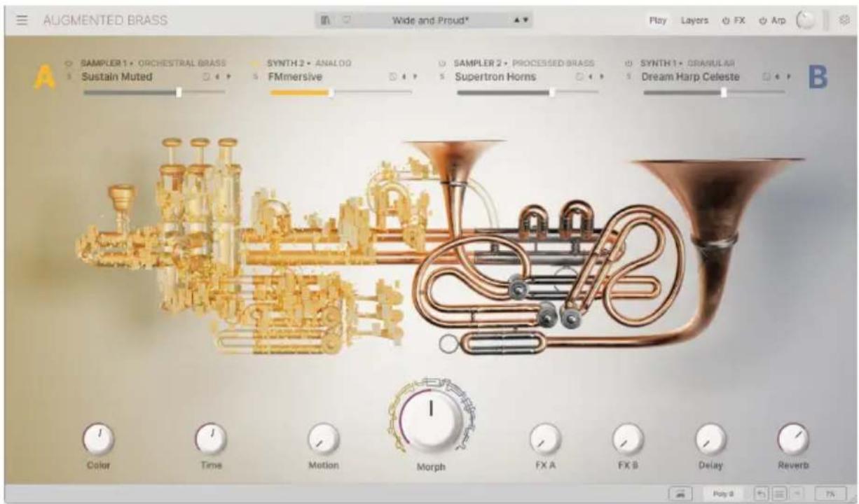The image size is (859, 504).
Task: Click the copy icon beside Dream Harp Celeste
Action: 767,76
